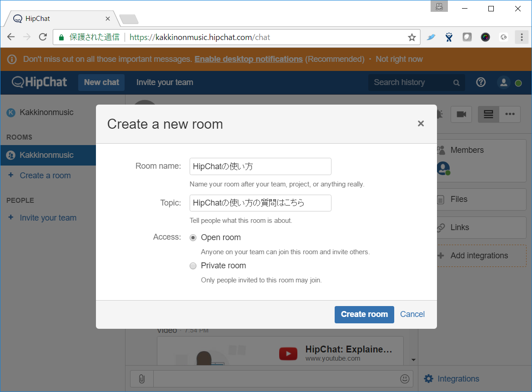Click the search magnifier icon
This screenshot has width=532, height=392.
tap(457, 83)
